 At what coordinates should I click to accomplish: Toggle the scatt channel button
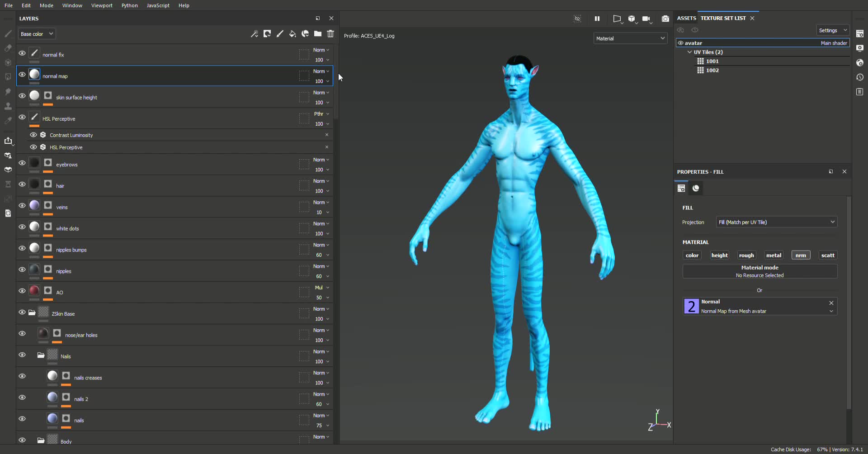pos(828,255)
